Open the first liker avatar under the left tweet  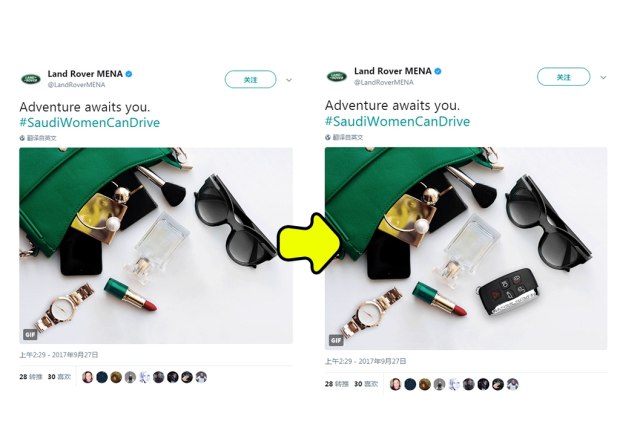pyautogui.click(x=88, y=377)
